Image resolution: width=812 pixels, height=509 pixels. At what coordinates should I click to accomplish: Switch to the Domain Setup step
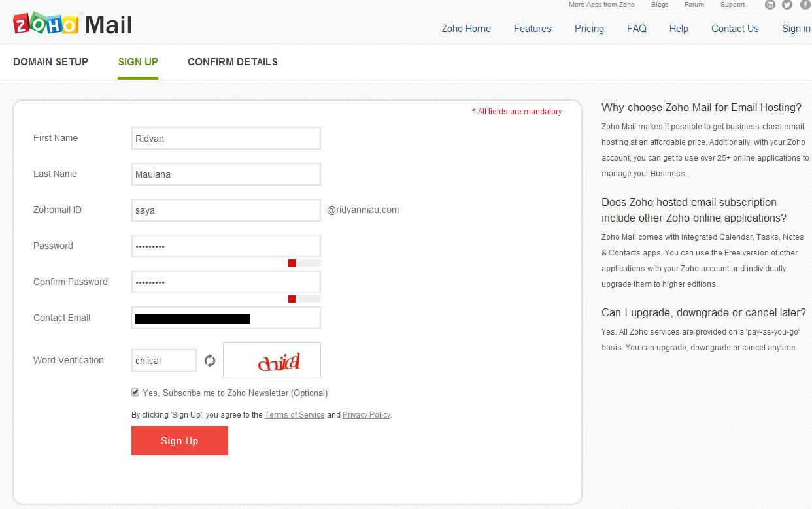point(50,62)
